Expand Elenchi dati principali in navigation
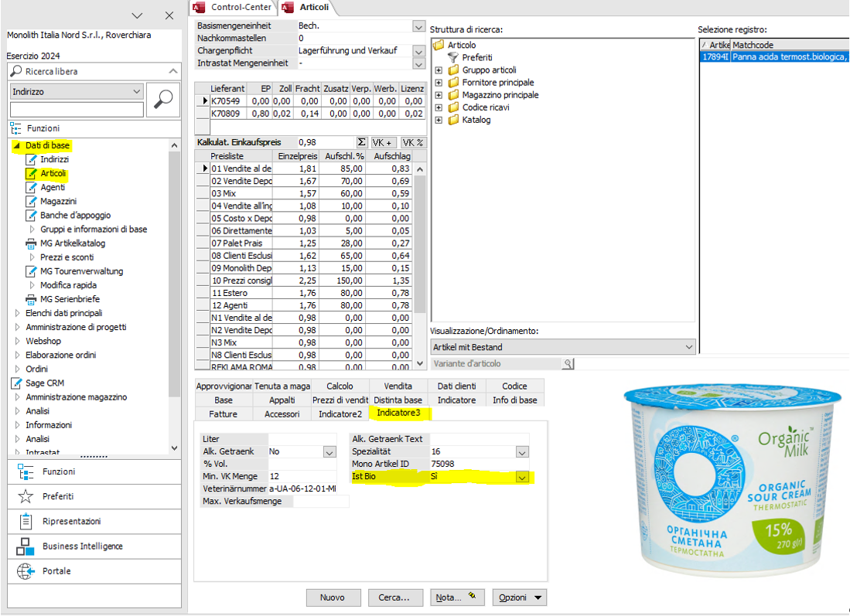The image size is (850, 616). [19, 313]
